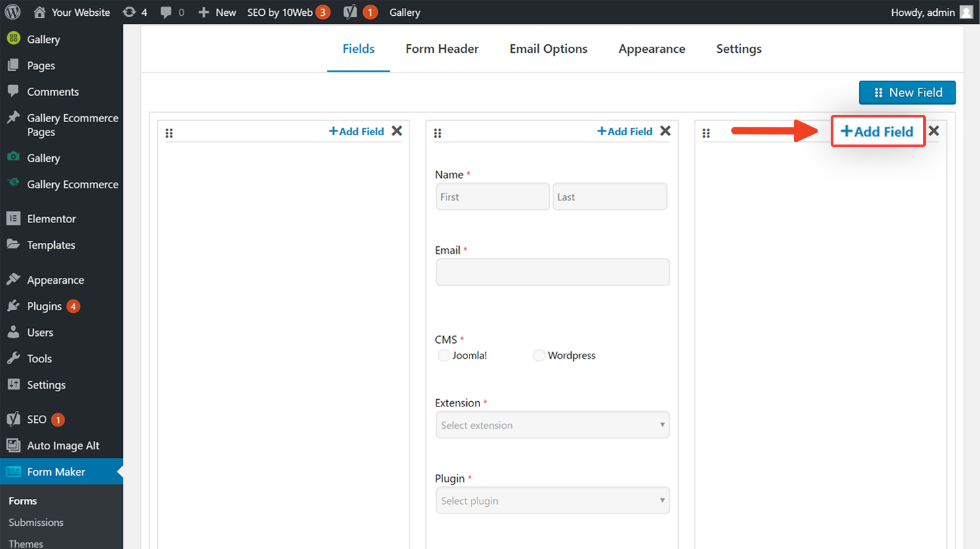Click the Appearance brush icon in sidebar
The image size is (980, 549).
click(13, 279)
